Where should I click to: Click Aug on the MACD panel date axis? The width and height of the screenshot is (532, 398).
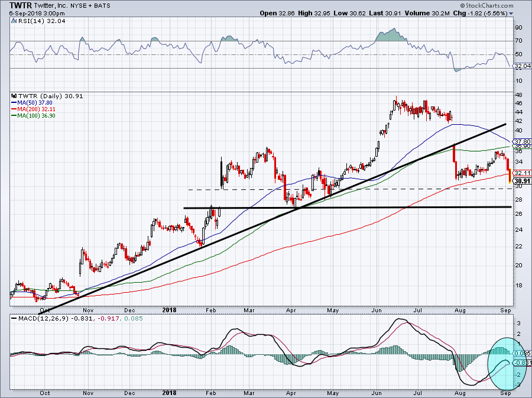pos(460,393)
